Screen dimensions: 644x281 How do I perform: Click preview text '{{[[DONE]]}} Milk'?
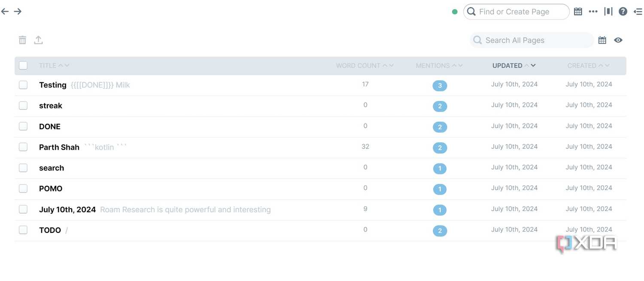click(x=100, y=85)
